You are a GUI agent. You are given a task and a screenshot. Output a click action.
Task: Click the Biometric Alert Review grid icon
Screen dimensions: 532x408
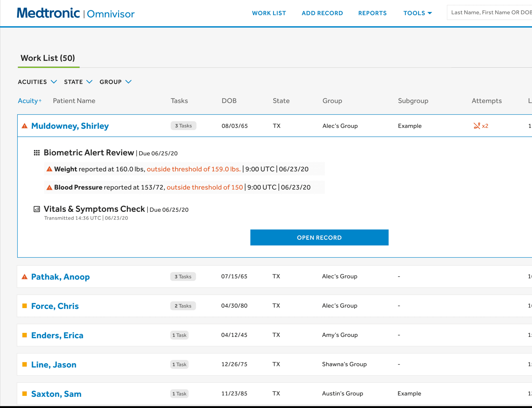click(x=37, y=153)
